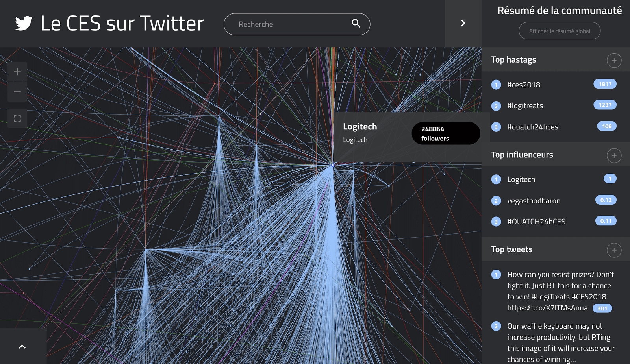
Task: Click the Le CES sur Twitter title
Action: point(122,23)
